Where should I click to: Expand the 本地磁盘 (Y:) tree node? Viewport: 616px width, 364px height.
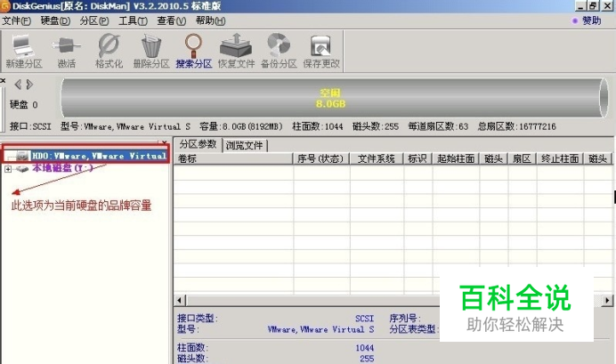point(8,169)
